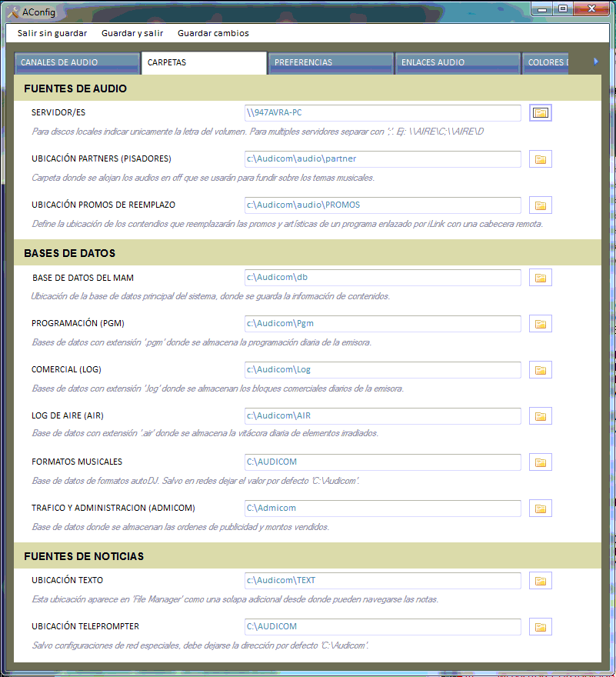616x677 pixels.
Task: Click the BASE DE DATOS DEL MAM label
Action: click(83, 278)
